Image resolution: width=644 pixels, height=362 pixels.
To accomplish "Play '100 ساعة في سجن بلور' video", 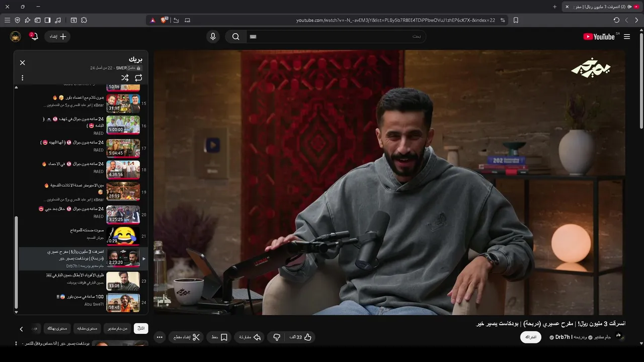I will coord(123,303).
